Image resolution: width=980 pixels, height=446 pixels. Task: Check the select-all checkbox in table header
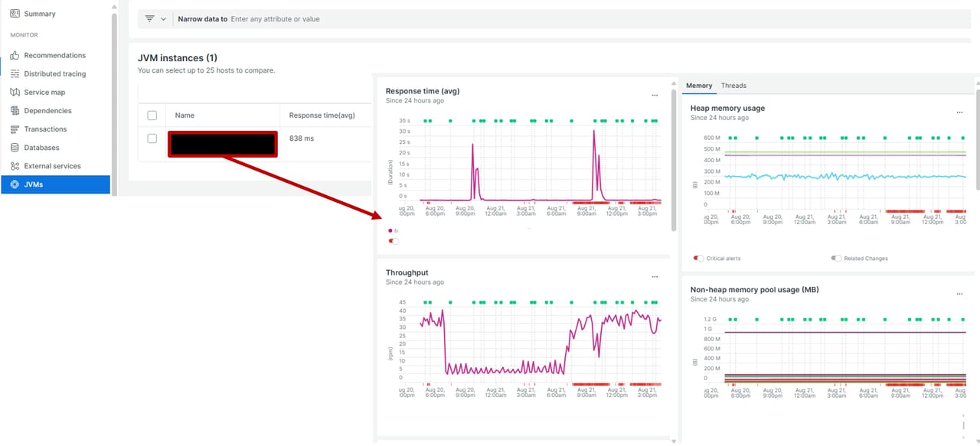click(x=152, y=116)
